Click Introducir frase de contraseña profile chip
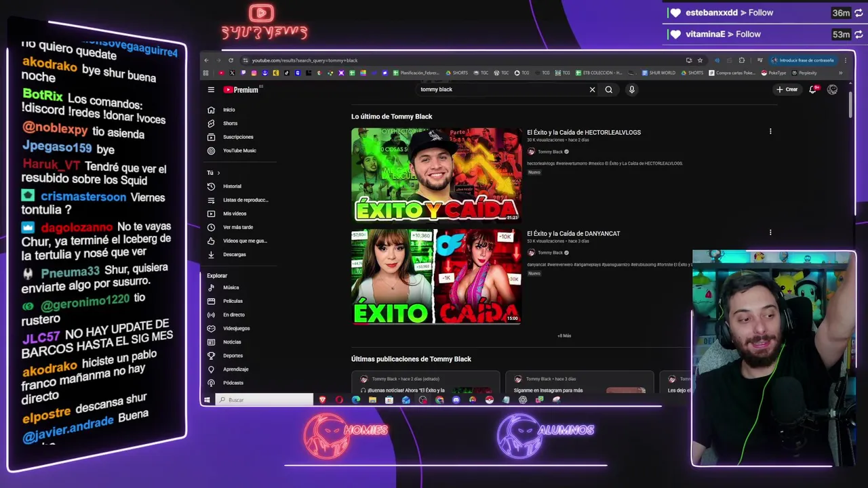 (803, 60)
